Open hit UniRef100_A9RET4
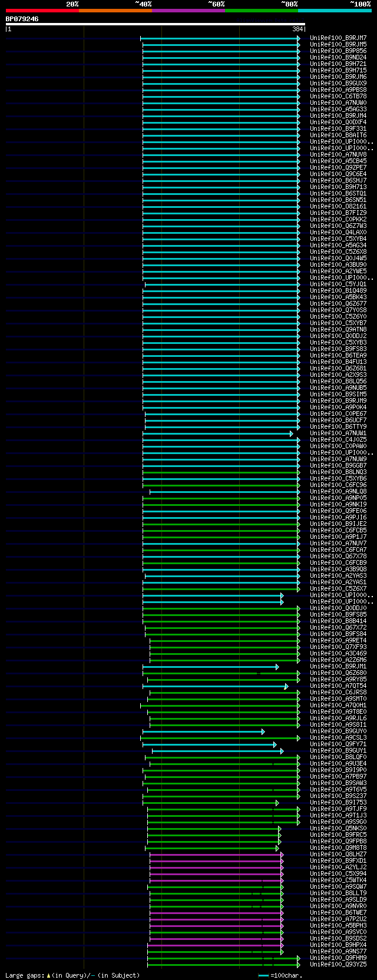 [338, 641]
